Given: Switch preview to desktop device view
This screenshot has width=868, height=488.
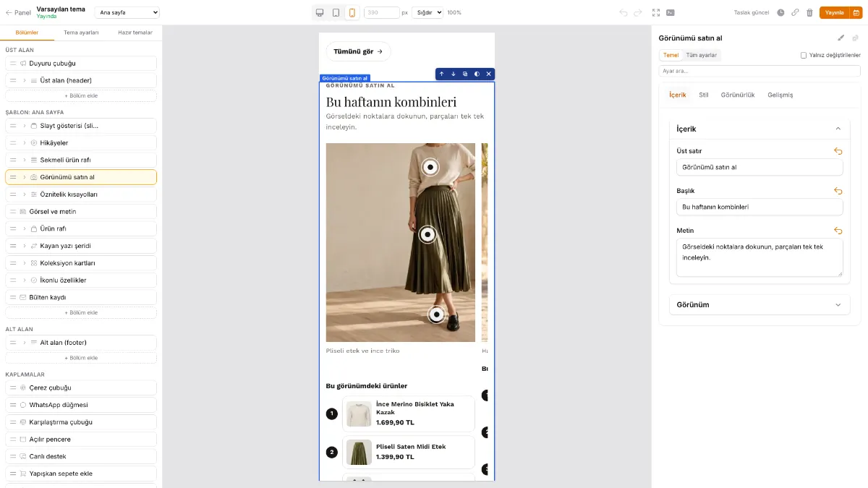Looking at the screenshot, I should tap(320, 12).
